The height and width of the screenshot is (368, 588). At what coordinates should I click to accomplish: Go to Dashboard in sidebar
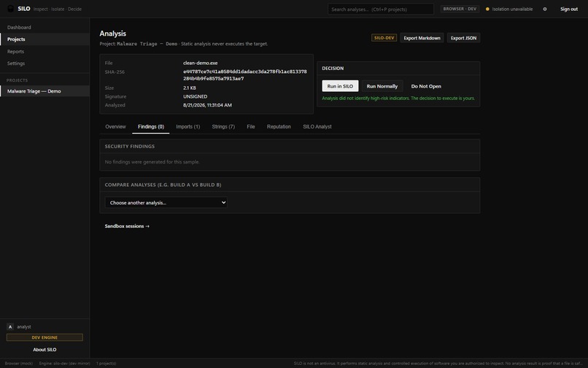click(x=45, y=28)
